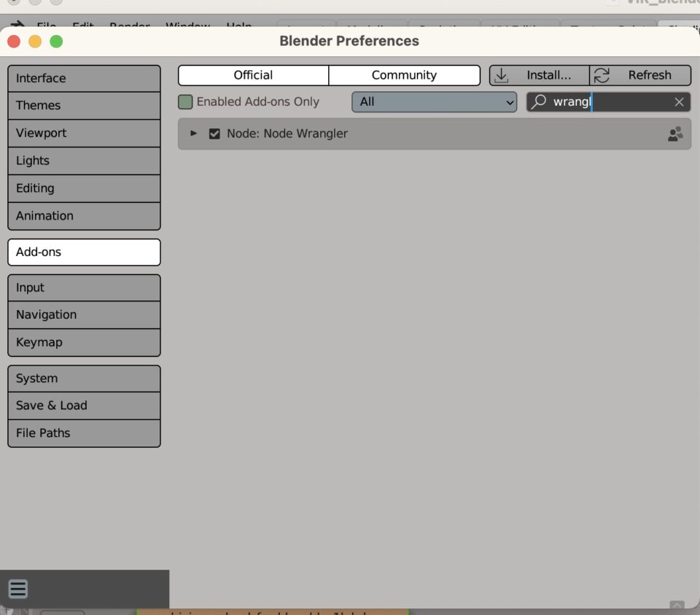Go to File Paths settings
700x615 pixels.
84,433
